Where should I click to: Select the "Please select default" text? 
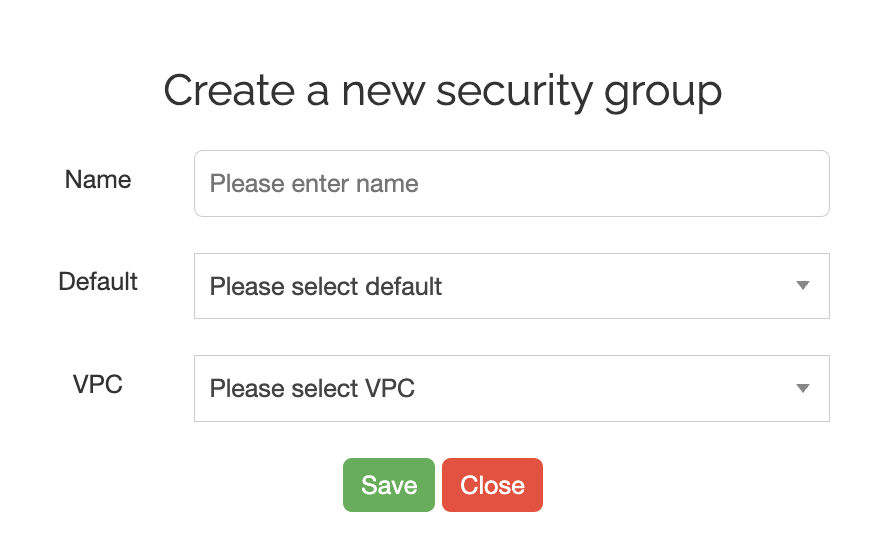[x=326, y=287]
